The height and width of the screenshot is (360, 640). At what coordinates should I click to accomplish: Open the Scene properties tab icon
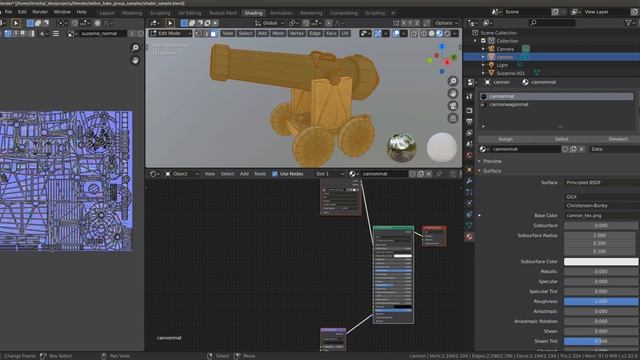coord(469,144)
